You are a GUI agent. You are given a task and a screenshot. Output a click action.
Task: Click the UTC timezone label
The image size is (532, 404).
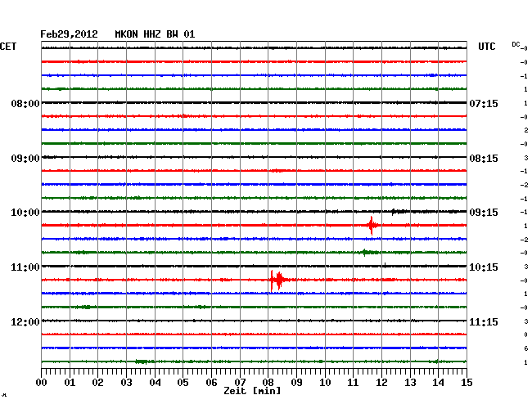pos(486,47)
